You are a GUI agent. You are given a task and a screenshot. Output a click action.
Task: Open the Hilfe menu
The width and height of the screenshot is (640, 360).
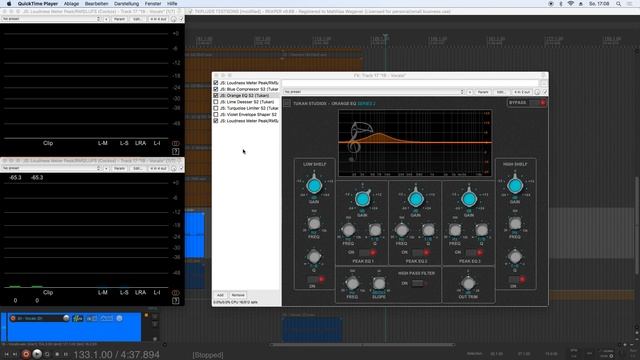[172, 4]
